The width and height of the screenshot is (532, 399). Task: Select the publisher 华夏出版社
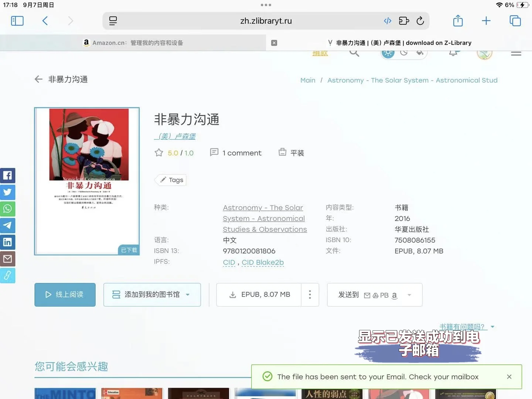(412, 229)
